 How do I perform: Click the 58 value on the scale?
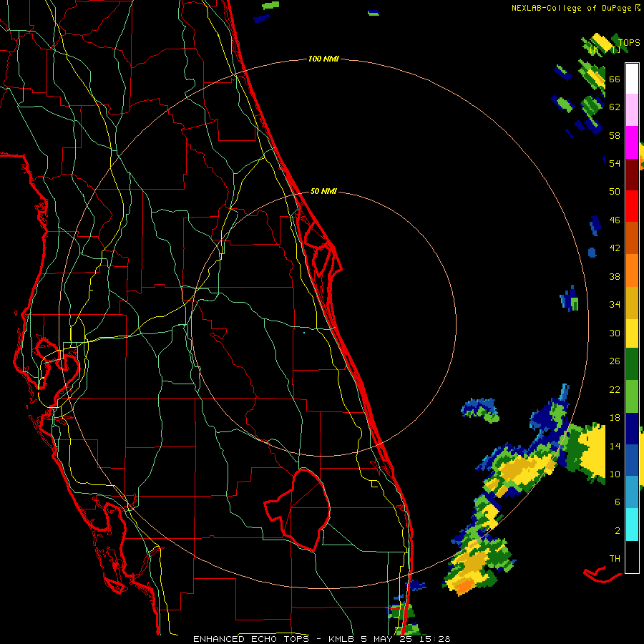[x=615, y=135]
